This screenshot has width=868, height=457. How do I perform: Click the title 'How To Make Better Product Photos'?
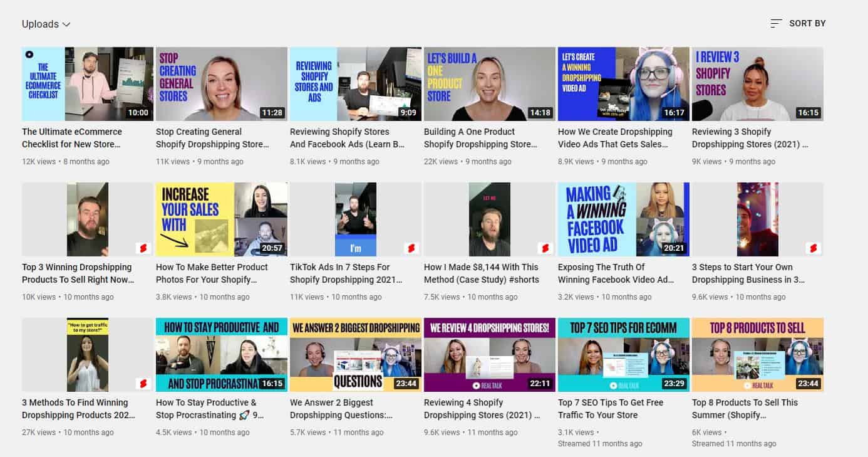click(212, 273)
